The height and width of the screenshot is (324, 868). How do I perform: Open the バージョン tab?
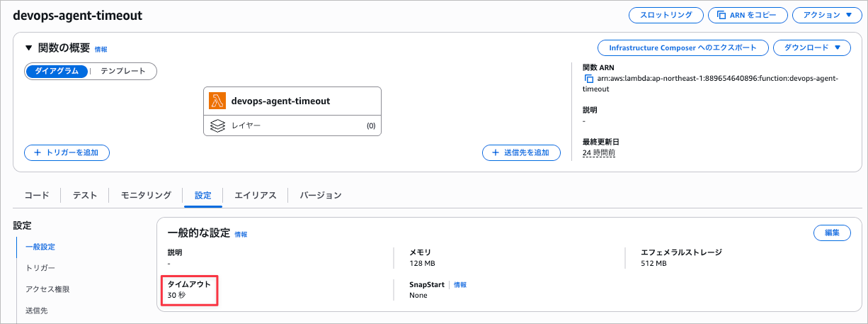pyautogui.click(x=320, y=195)
